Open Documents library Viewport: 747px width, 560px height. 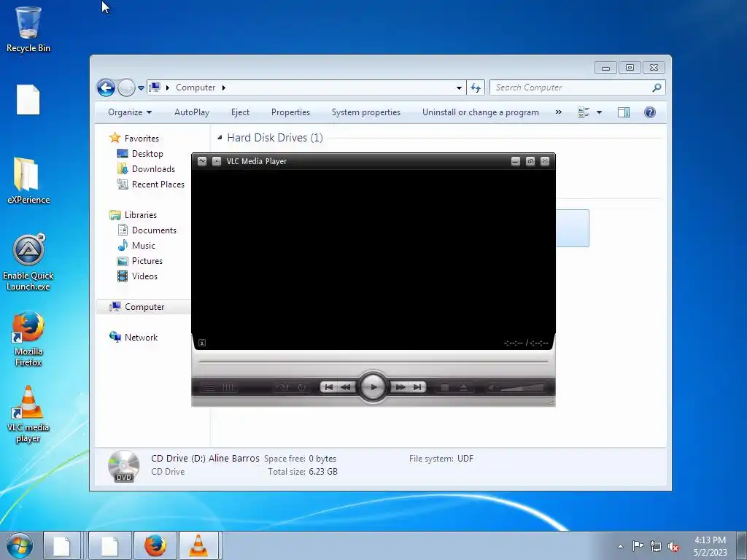pos(147,230)
